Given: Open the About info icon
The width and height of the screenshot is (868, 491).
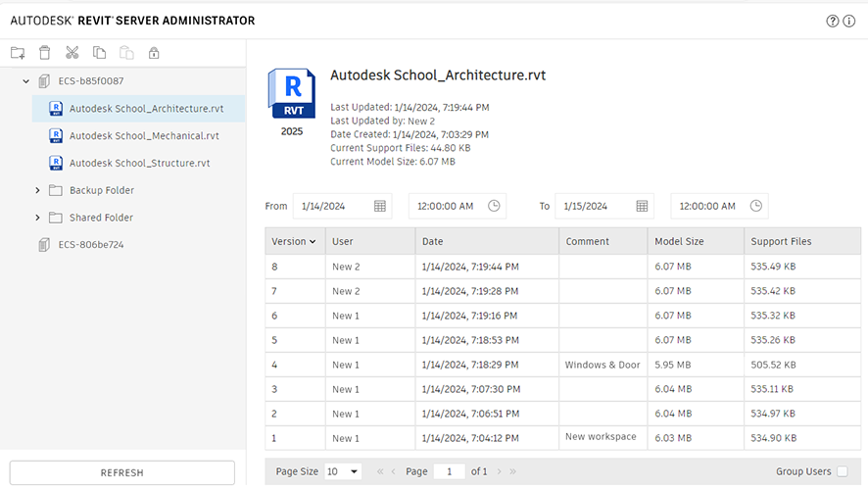Looking at the screenshot, I should [849, 21].
